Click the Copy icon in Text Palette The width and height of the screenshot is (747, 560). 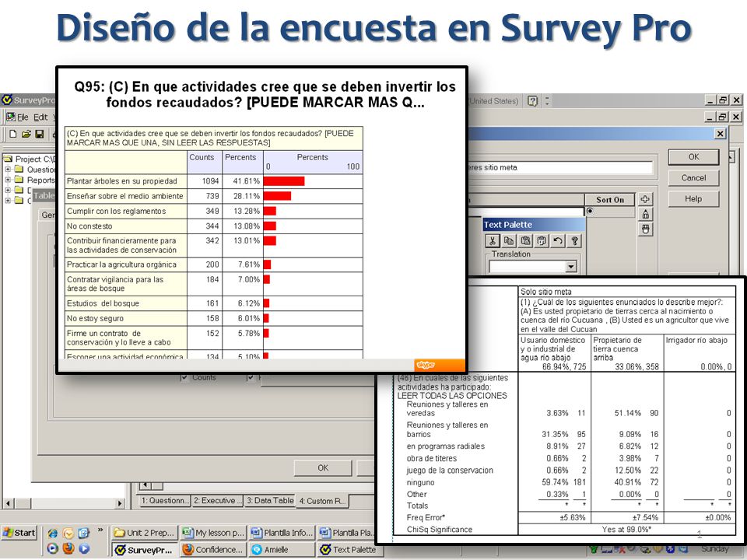tap(509, 241)
